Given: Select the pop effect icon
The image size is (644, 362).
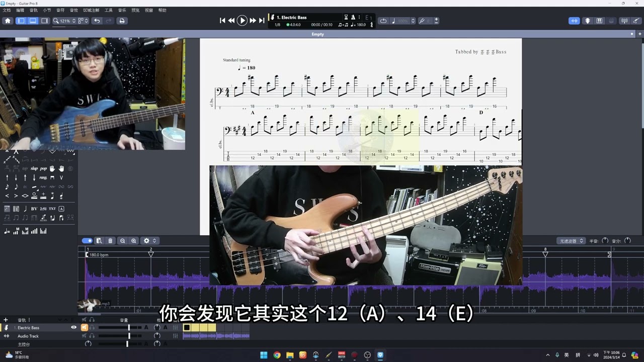Looking at the screenshot, I should (x=43, y=168).
